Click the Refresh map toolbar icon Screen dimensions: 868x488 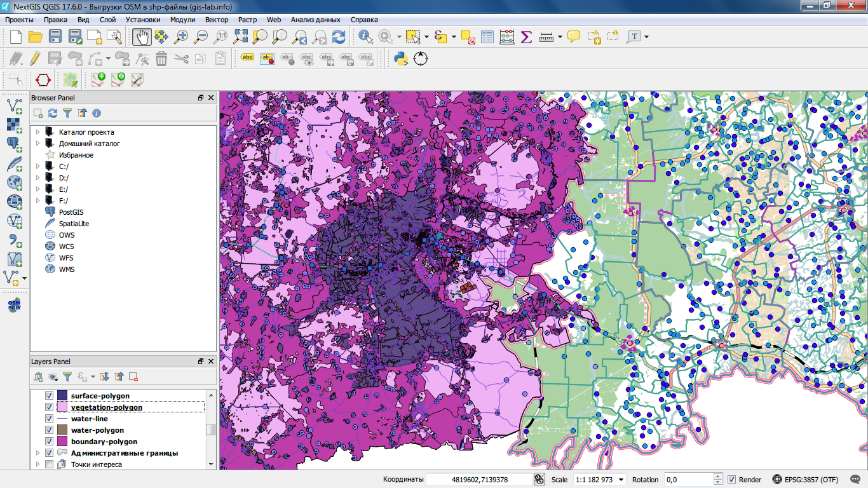[339, 37]
